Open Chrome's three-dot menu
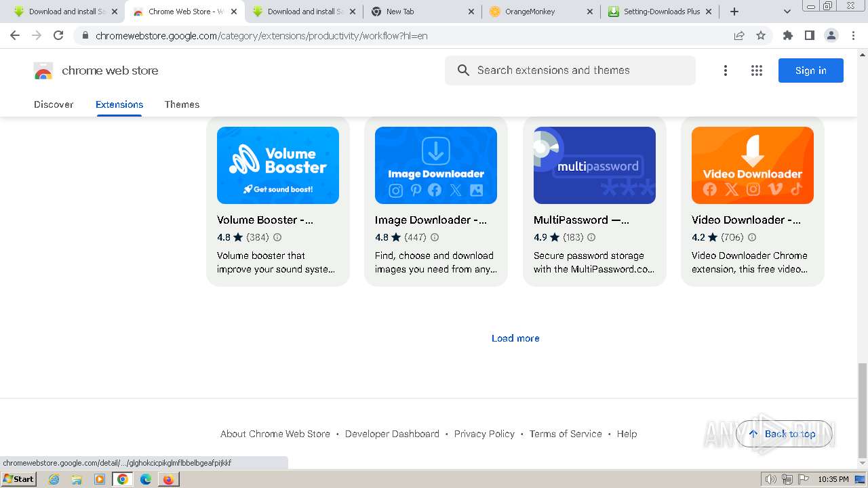868x488 pixels. point(853,35)
